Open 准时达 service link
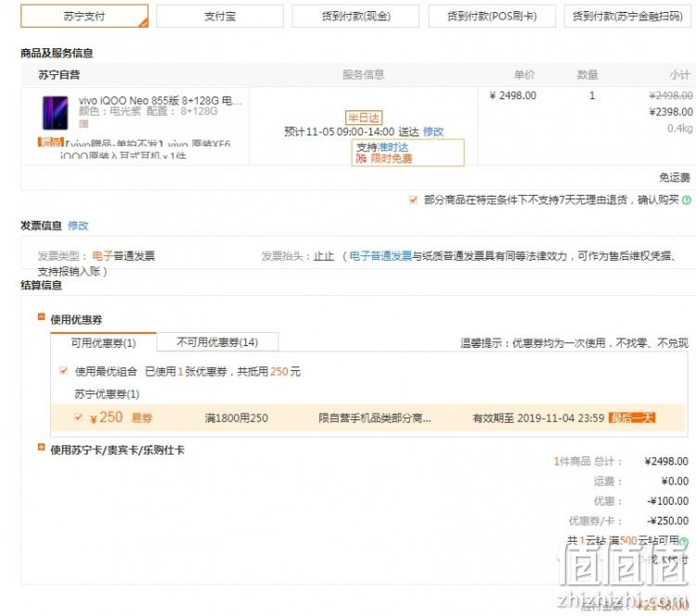Screen dimensions: 696x616 pos(393,148)
